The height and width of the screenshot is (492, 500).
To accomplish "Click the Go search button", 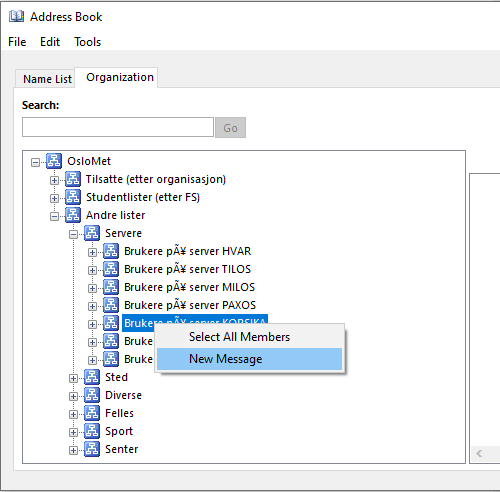I will (230, 128).
